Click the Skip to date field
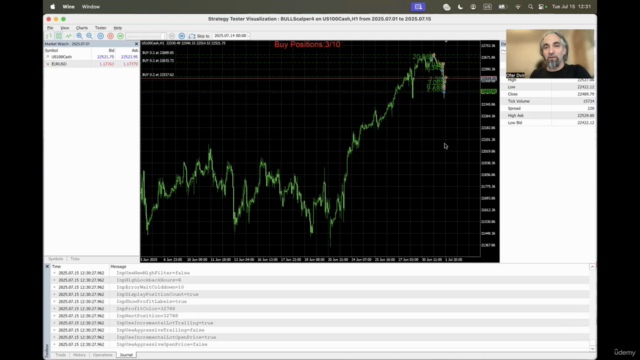This screenshot has width=640, height=360. 230,36
